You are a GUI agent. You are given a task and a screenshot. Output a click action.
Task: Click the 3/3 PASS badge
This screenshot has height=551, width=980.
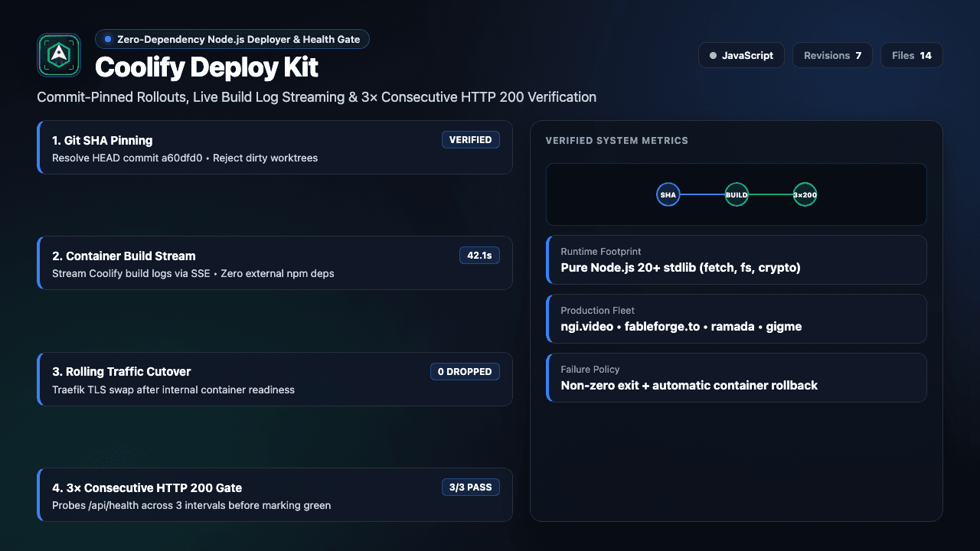(x=470, y=487)
